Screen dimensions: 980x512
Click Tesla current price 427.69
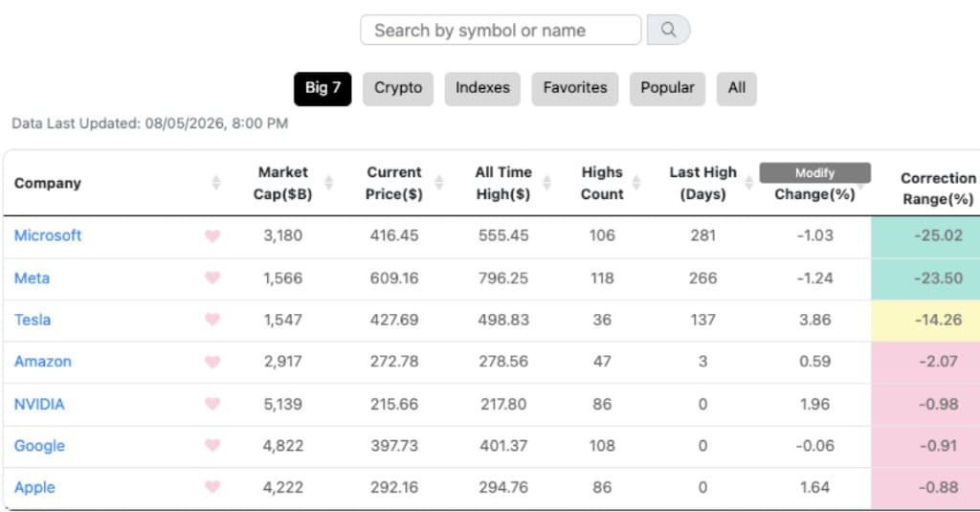coord(394,320)
